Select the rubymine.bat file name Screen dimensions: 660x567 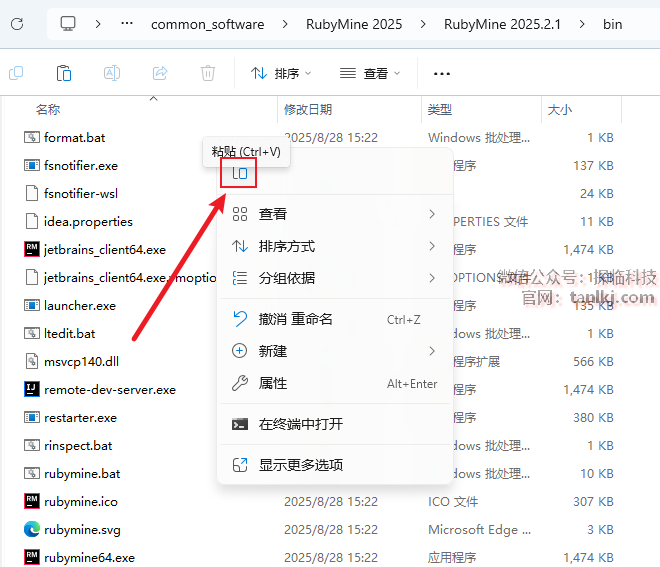coord(82,474)
